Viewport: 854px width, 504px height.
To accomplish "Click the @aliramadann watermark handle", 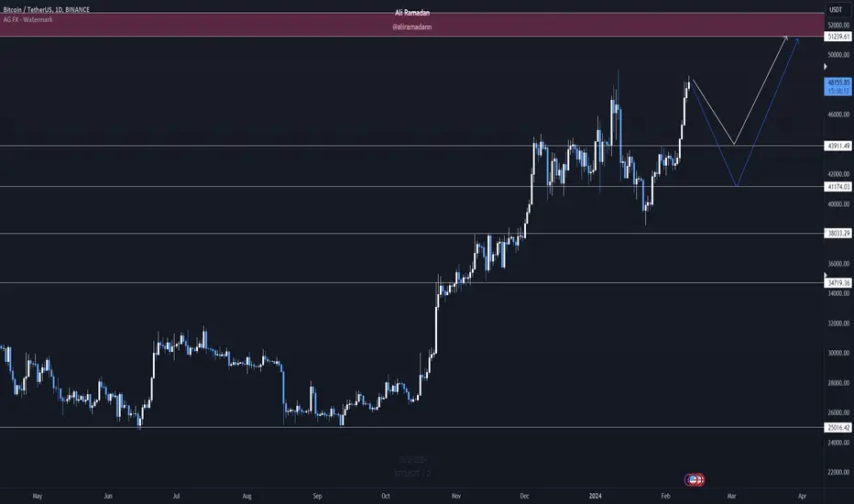I will point(411,27).
